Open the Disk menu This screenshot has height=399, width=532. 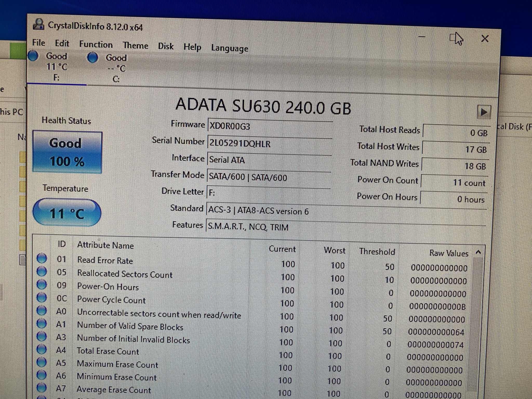point(166,46)
